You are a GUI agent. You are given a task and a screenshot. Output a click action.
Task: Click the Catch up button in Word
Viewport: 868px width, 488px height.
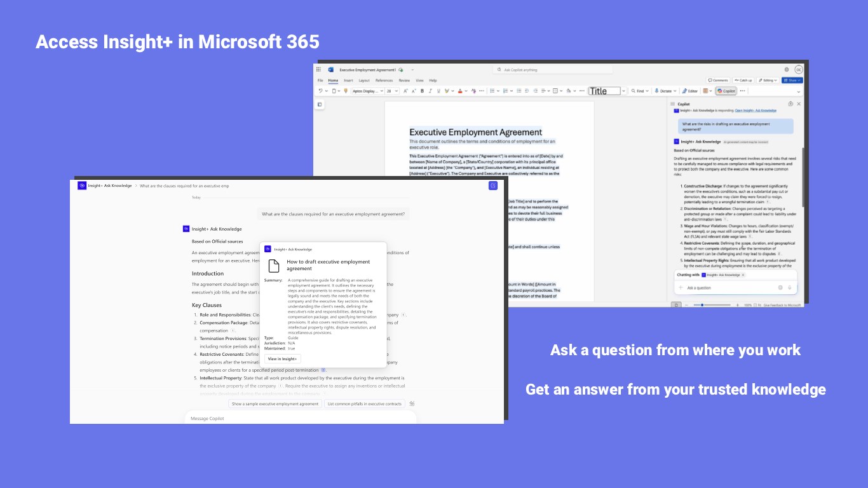(x=743, y=80)
